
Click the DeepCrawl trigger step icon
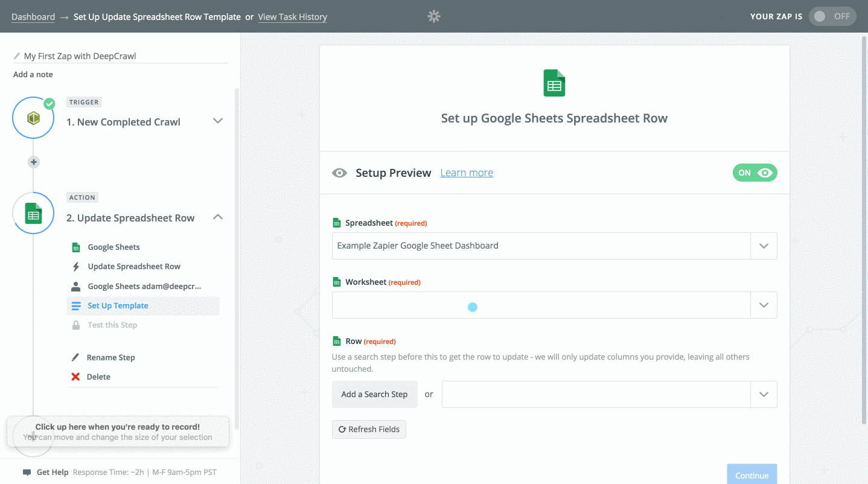coord(33,118)
